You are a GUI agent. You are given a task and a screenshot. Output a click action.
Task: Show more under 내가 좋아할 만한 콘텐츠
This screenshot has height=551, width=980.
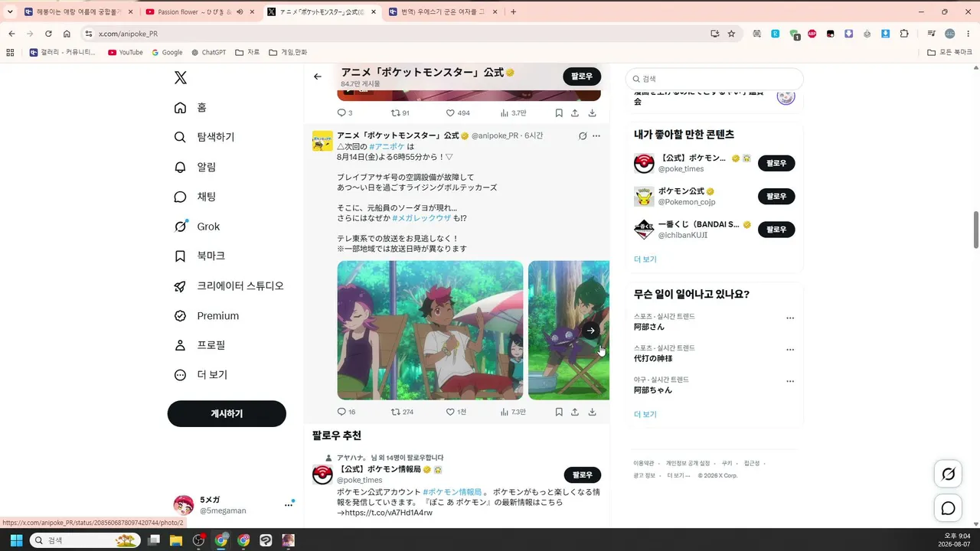(x=645, y=259)
